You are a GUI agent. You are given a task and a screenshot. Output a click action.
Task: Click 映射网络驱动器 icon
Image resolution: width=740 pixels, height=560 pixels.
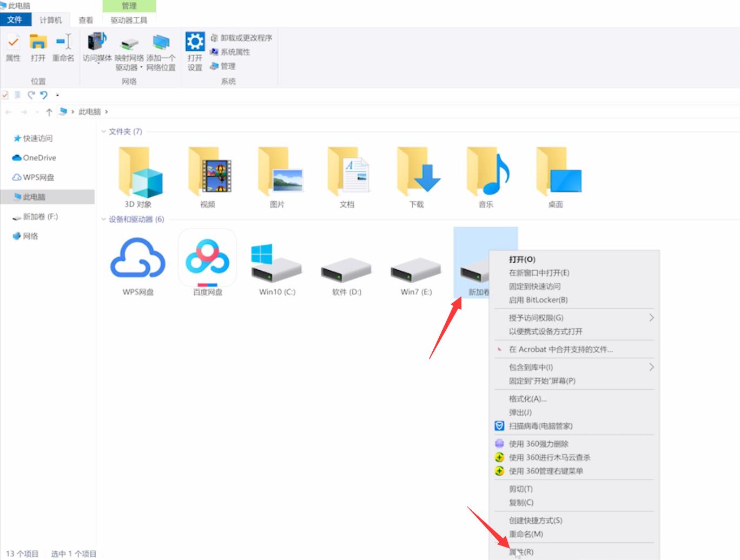click(x=129, y=52)
